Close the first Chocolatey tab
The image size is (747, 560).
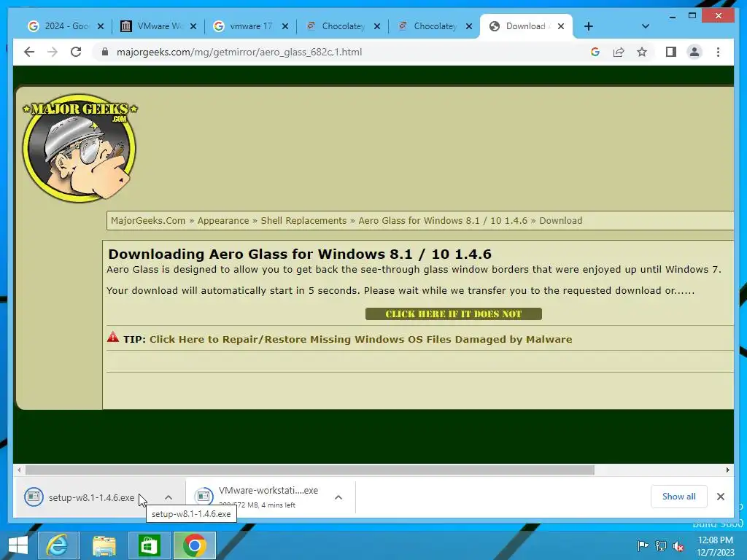[x=377, y=26]
